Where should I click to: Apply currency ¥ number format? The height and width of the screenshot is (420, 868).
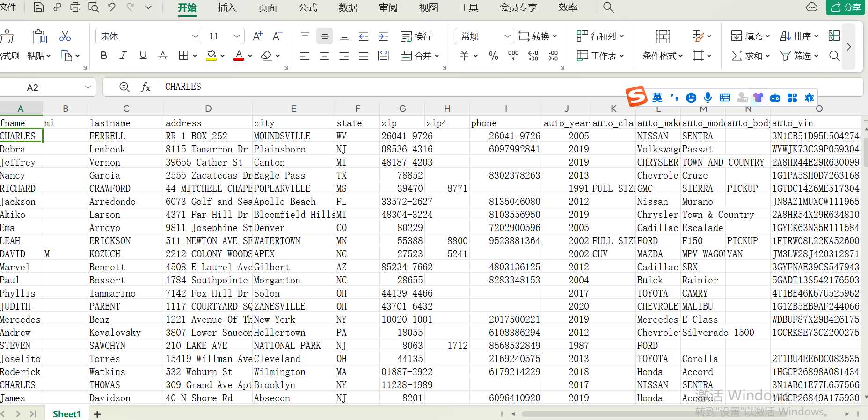click(x=464, y=56)
